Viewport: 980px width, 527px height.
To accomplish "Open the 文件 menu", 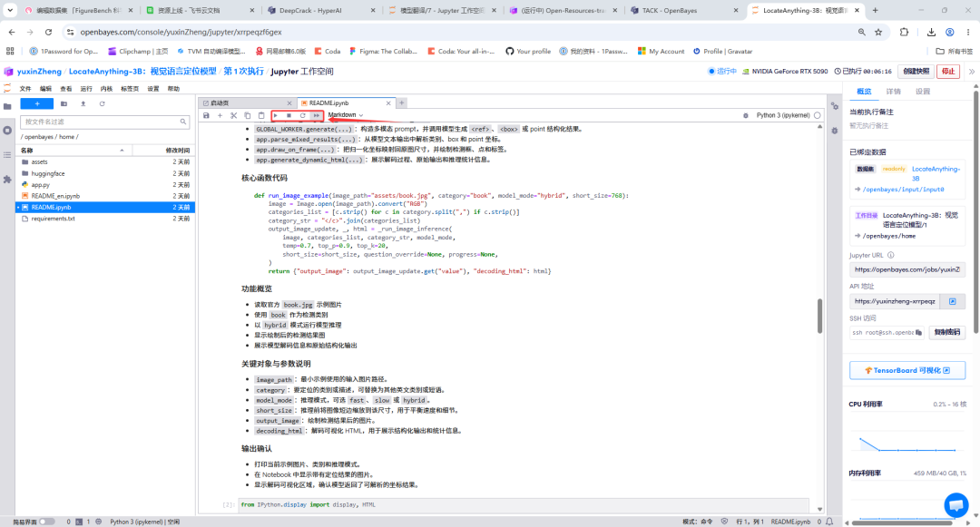I will [25, 89].
